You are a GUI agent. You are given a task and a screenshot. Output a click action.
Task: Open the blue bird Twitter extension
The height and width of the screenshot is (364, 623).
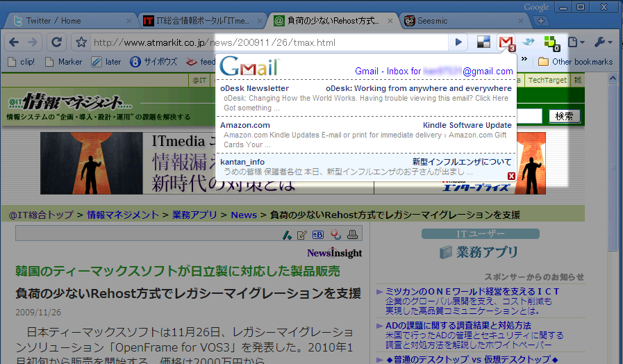[529, 42]
